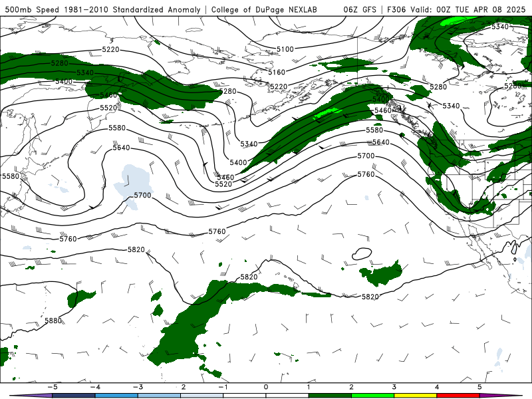The width and height of the screenshot is (532, 399).
Task: Click the 4 legend value
Action: (x=437, y=387)
